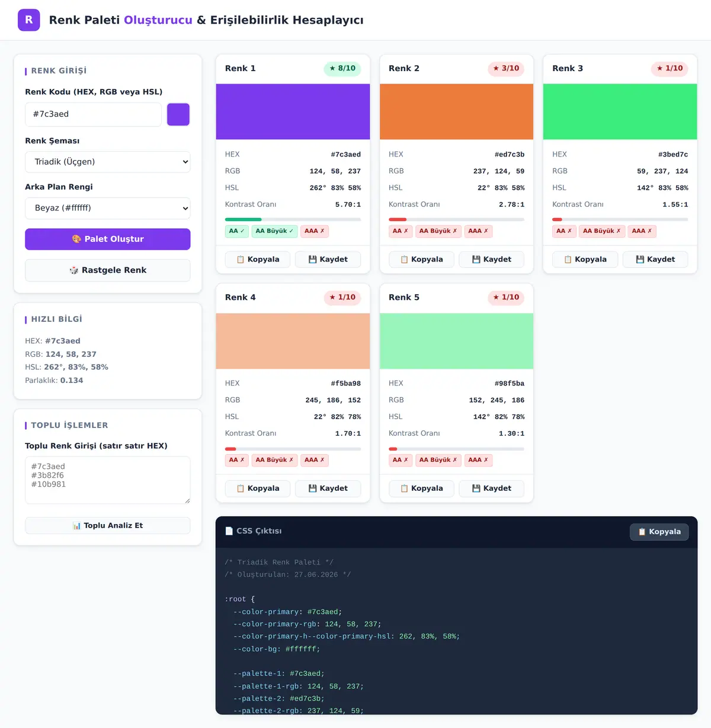This screenshot has height=728, width=711.
Task: Click clipboard icon in Renk 3 card
Action: [568, 260]
